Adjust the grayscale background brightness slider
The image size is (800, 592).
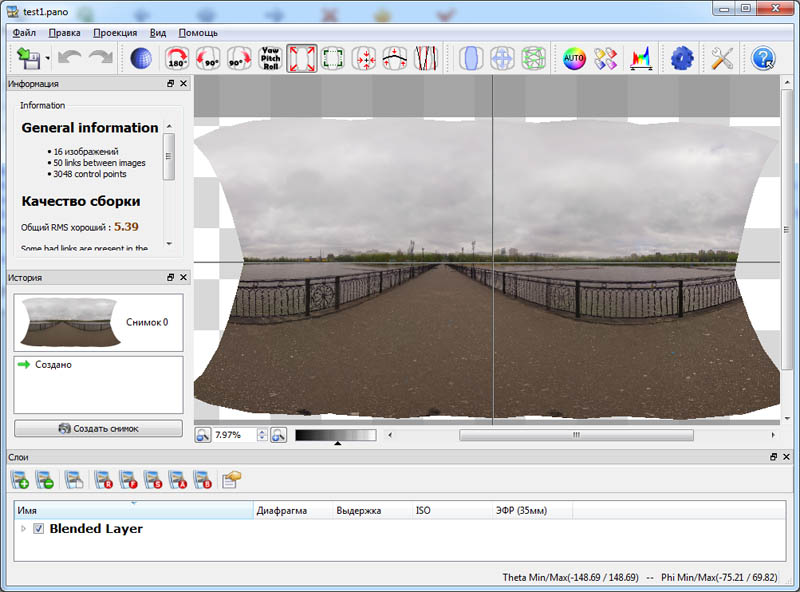[x=336, y=436]
